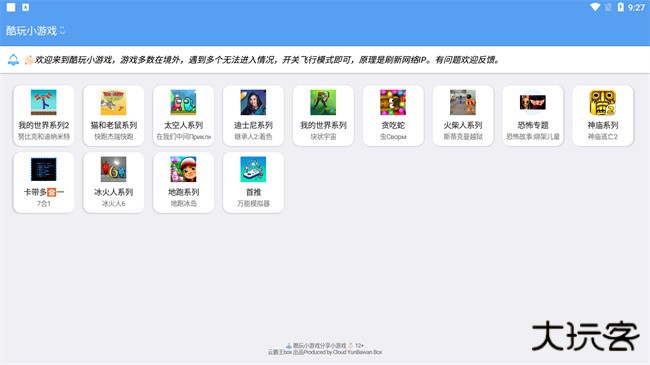Image resolution: width=650 pixels, height=365 pixels.
Task: Click the 'A' keyboard status bar icon
Action: tap(26, 7)
